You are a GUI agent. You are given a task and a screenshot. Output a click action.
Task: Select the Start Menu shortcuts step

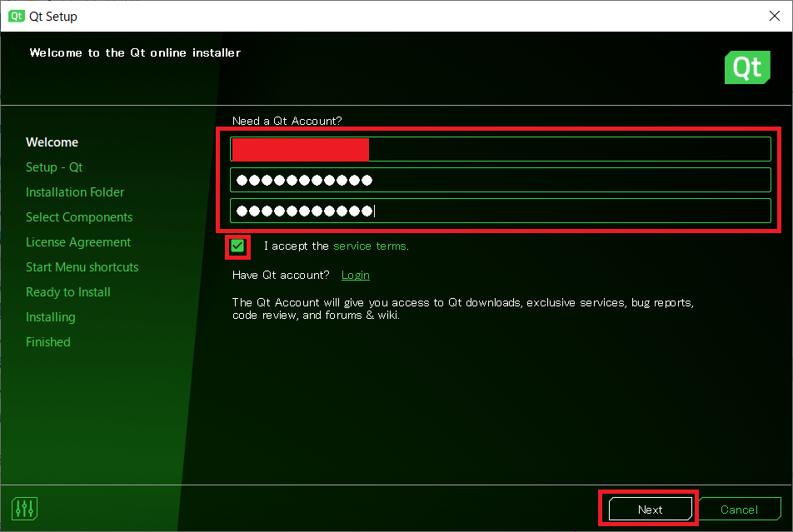(x=82, y=267)
